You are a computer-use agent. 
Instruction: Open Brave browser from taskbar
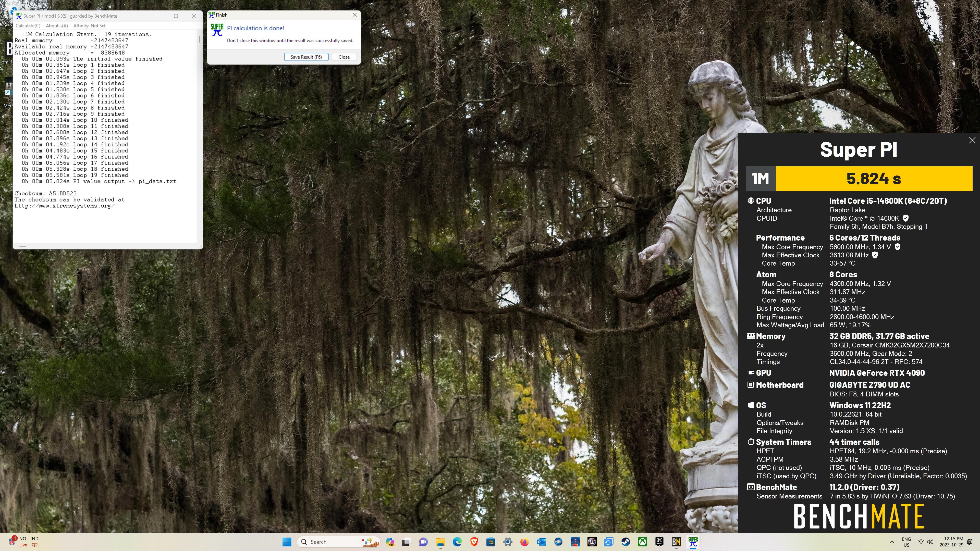click(474, 542)
